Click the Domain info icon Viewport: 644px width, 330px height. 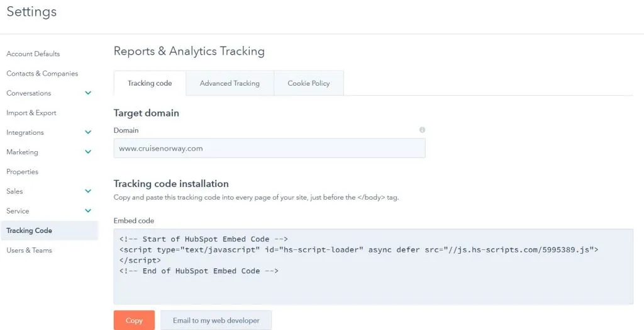pyautogui.click(x=422, y=130)
